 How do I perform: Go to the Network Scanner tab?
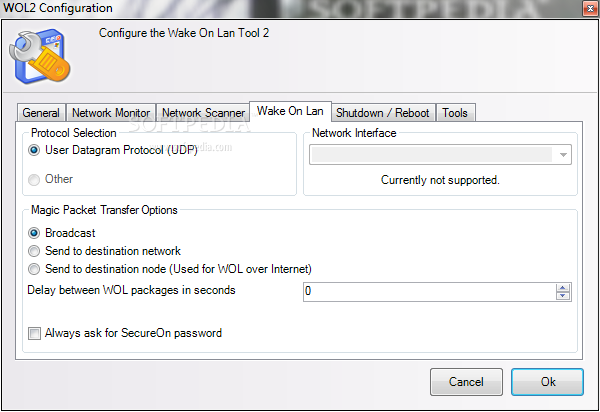pos(203,113)
